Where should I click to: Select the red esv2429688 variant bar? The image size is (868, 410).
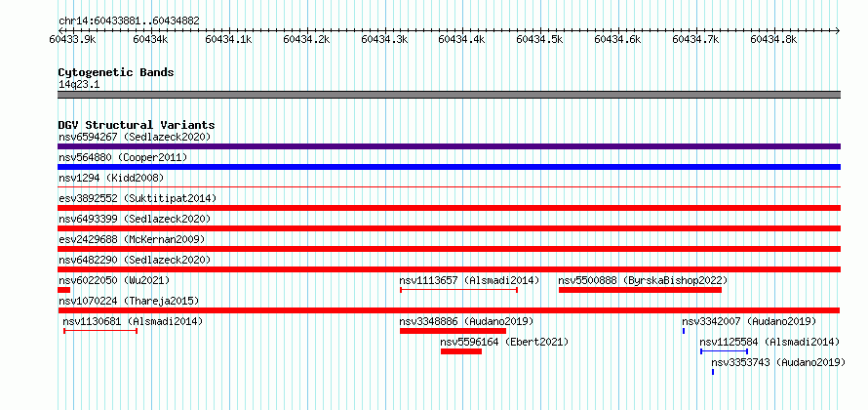tap(449, 249)
